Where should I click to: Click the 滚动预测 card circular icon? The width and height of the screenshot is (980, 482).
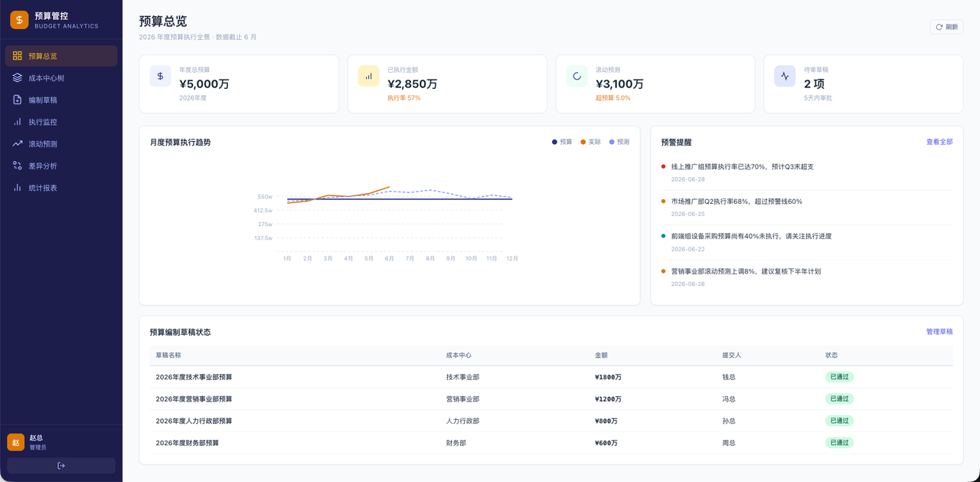pyautogui.click(x=577, y=76)
